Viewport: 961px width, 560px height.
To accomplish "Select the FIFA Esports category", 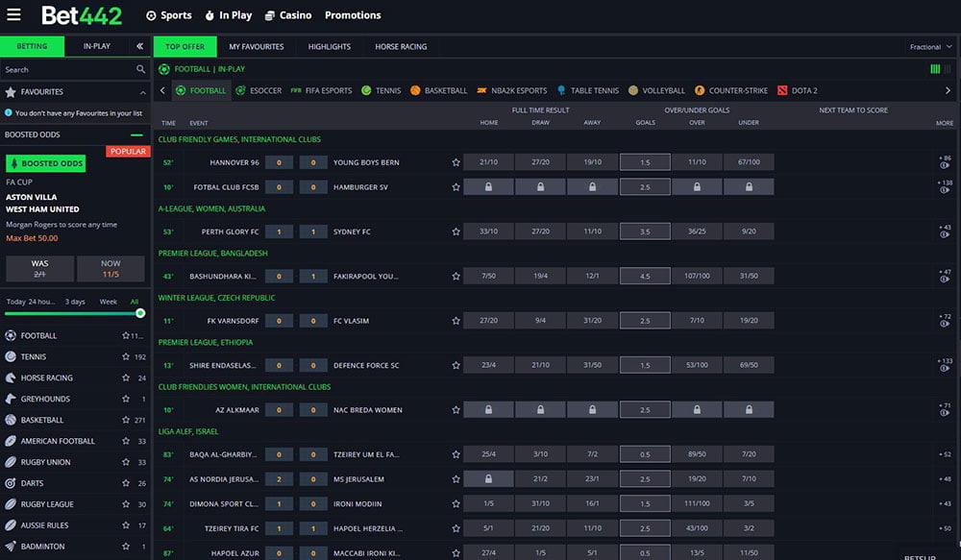I will [x=321, y=90].
